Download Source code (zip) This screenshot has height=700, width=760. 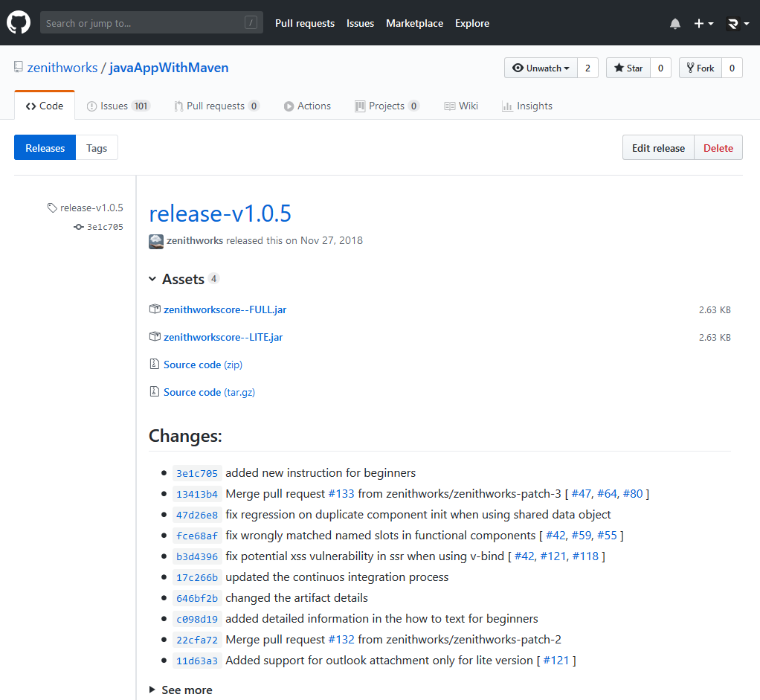click(202, 365)
